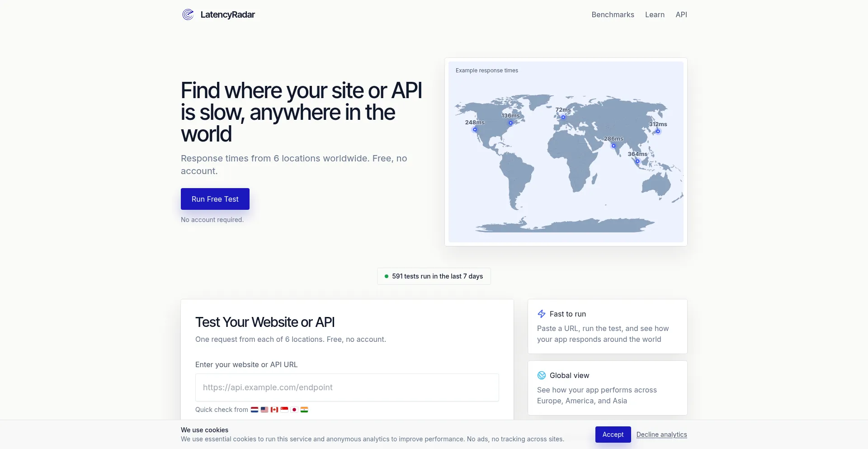Click the Decline analytics link
This screenshot has height=449, width=868.
(x=662, y=435)
